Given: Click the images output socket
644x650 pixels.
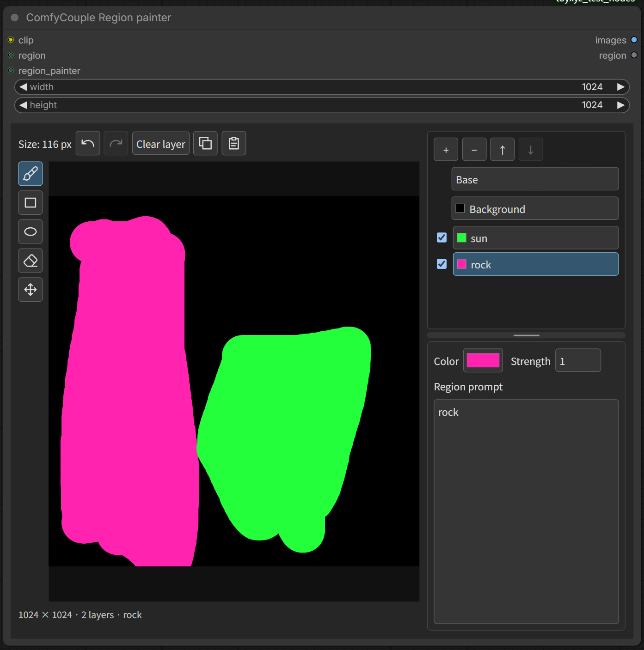Looking at the screenshot, I should (x=634, y=40).
